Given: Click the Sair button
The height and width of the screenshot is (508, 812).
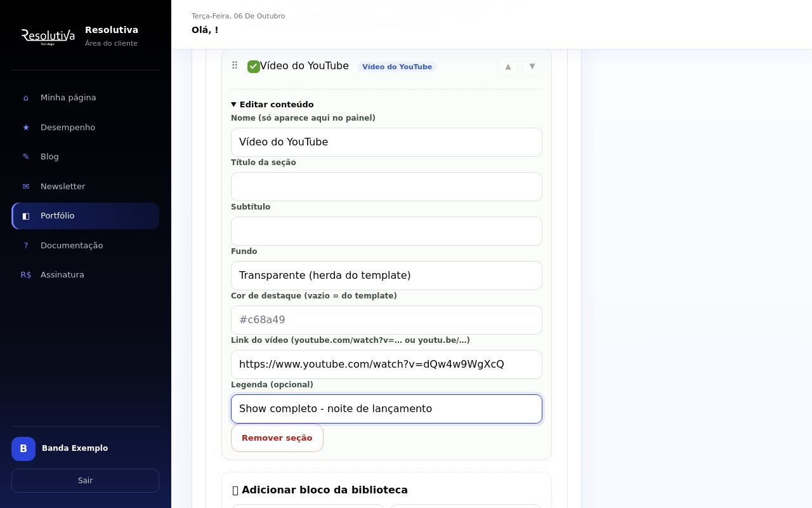Looking at the screenshot, I should click(85, 481).
